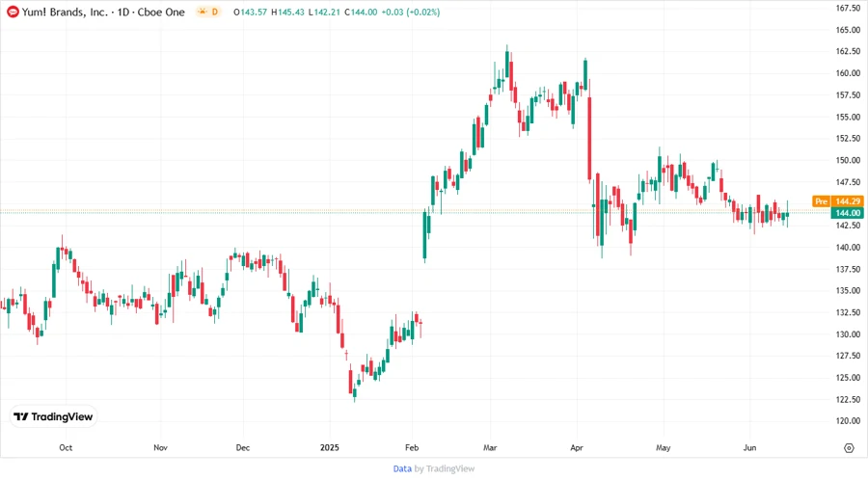Click the 160.00 price axis value
868x480 pixels.
pyautogui.click(x=848, y=73)
